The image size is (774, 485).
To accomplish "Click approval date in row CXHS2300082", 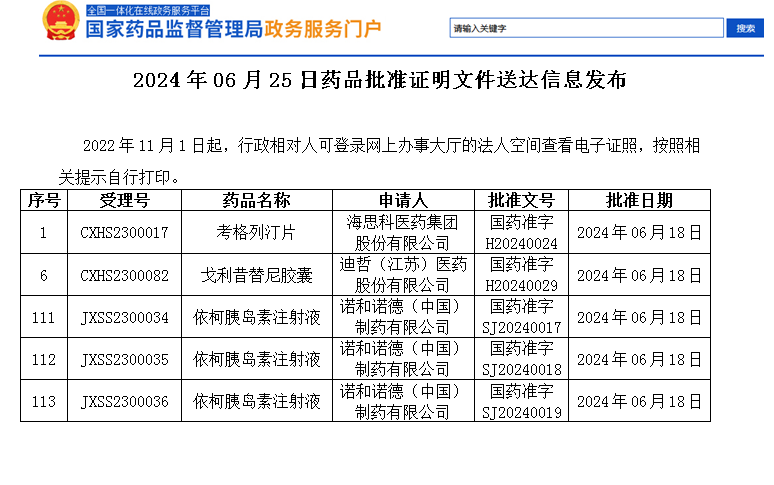I will tap(639, 275).
